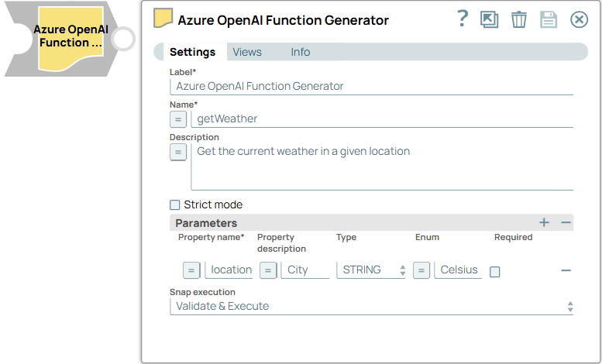Delete the snap with the trash icon
Image resolution: width=602 pixels, height=364 pixels.
pyautogui.click(x=518, y=19)
